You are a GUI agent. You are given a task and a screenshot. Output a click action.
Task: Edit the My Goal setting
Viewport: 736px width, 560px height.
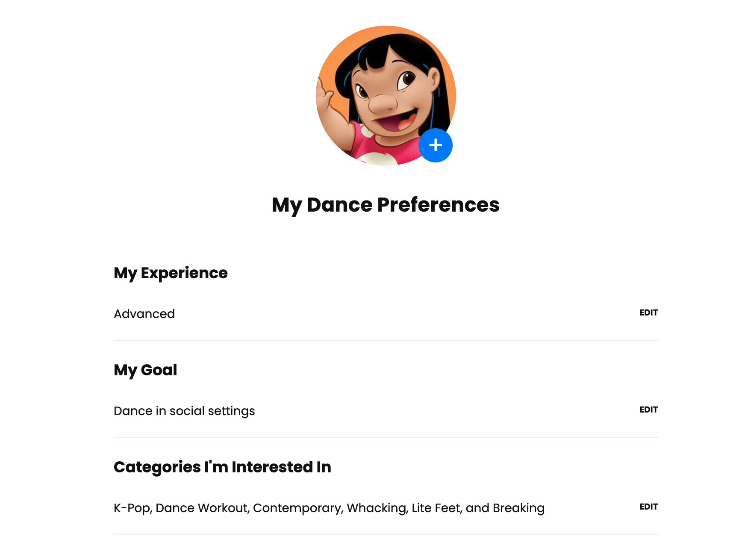pyautogui.click(x=648, y=410)
